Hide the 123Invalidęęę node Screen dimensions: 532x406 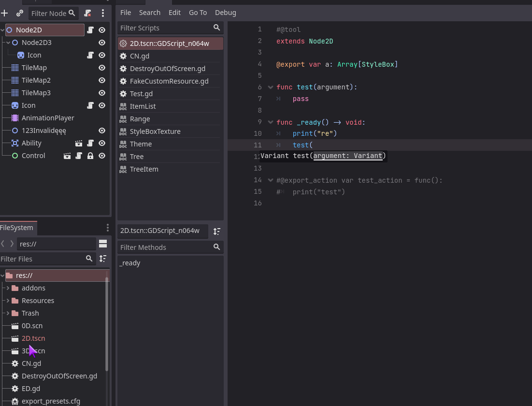[x=102, y=130]
